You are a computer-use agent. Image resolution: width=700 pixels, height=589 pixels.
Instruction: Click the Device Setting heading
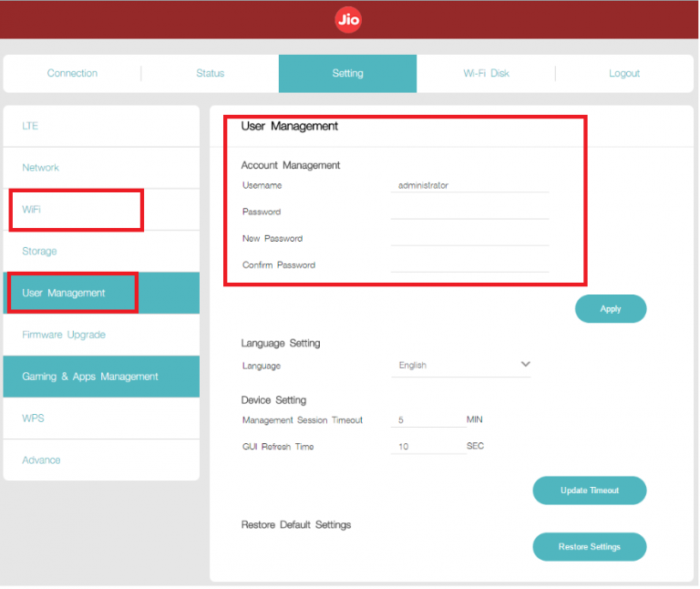(273, 399)
